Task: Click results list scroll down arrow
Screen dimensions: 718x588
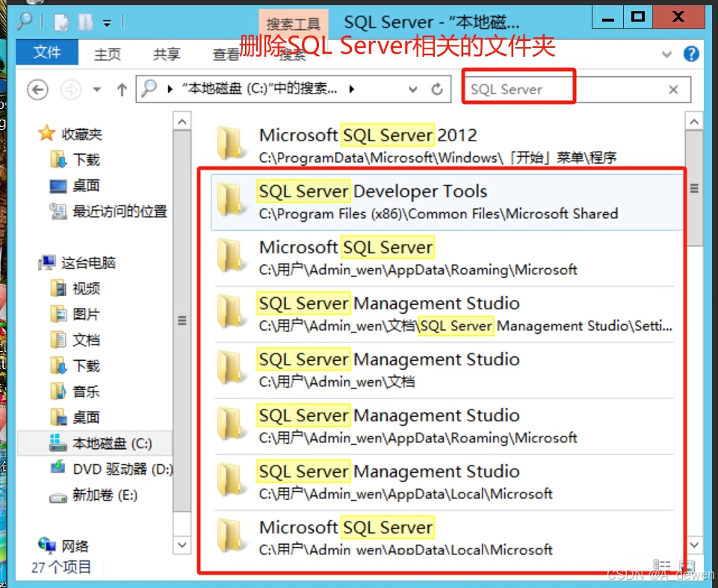Action: (x=694, y=545)
